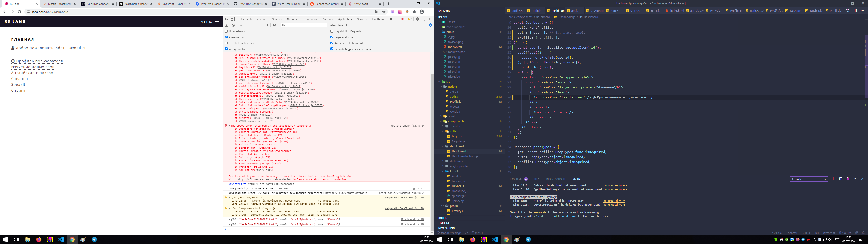
Task: Open the PROBLEMS tab in VS Code panel
Action: coord(516,179)
